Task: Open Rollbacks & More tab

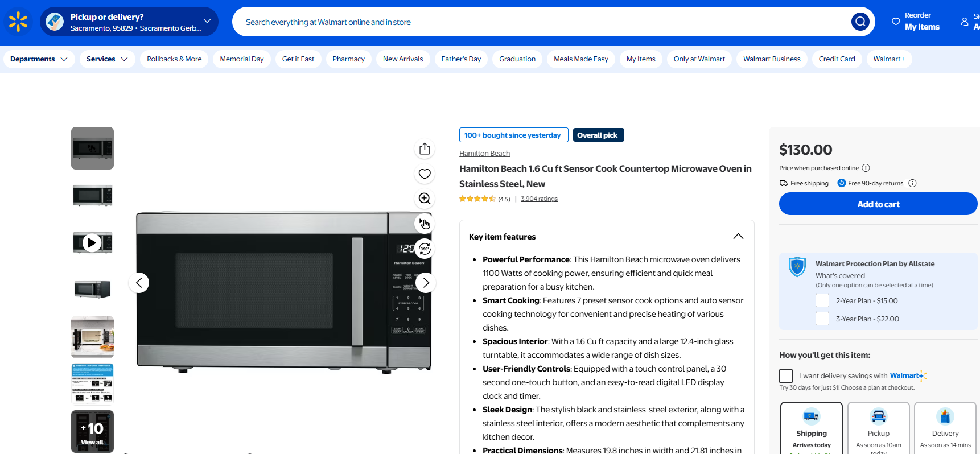Action: (174, 59)
